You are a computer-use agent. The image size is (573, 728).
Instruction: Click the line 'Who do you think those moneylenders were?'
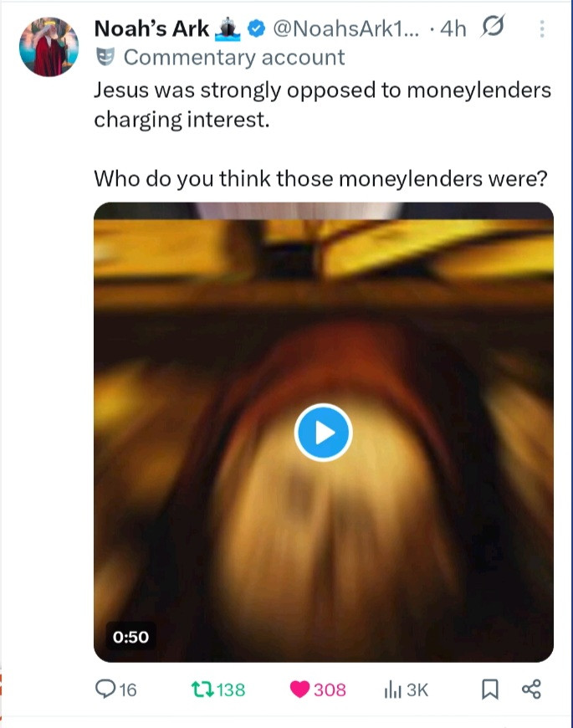[x=320, y=179]
